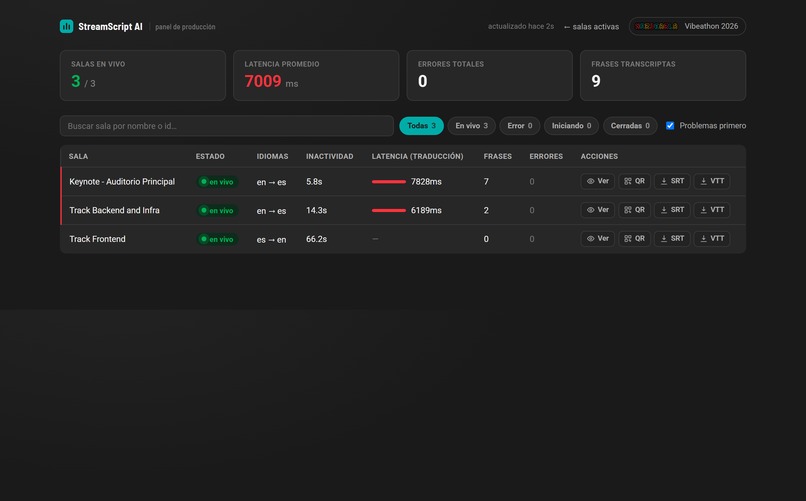Viewport: 806px width, 501px height.
Task: Filter rooms by Cerradas status
Action: pos(630,126)
